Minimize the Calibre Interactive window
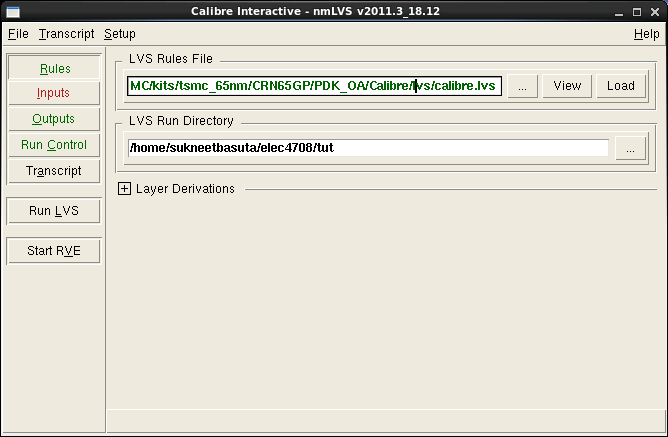This screenshot has width=668, height=437. (x=619, y=12)
